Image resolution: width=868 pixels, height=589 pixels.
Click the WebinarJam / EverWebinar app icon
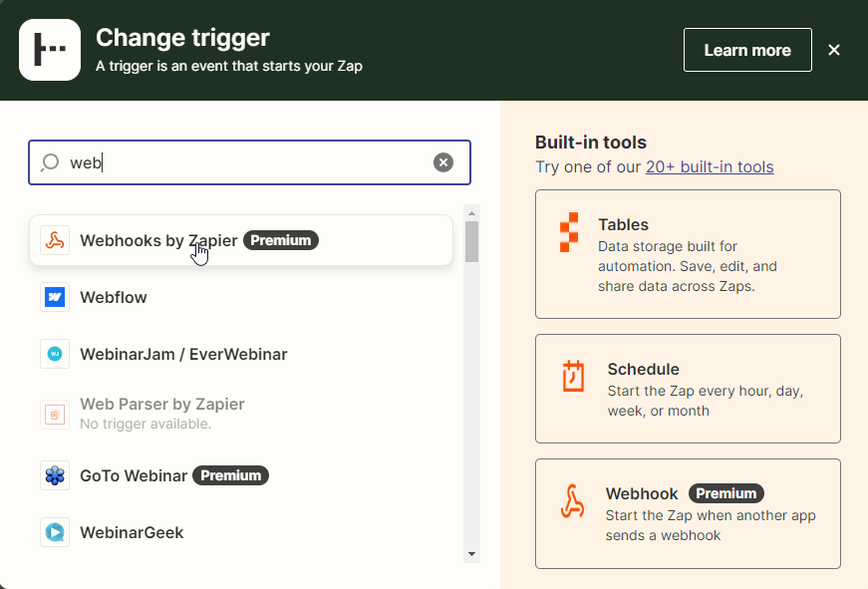click(55, 354)
